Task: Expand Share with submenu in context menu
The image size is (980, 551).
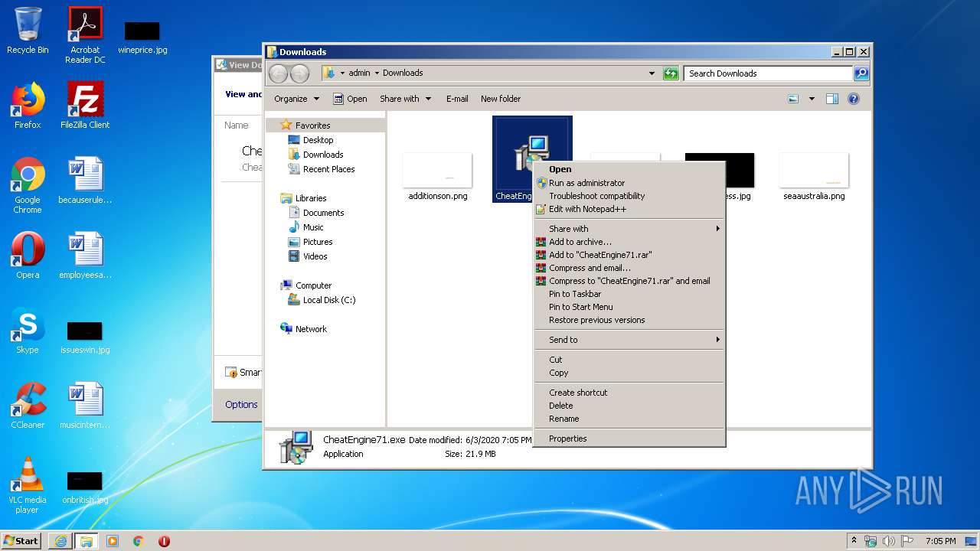Action: (629, 229)
